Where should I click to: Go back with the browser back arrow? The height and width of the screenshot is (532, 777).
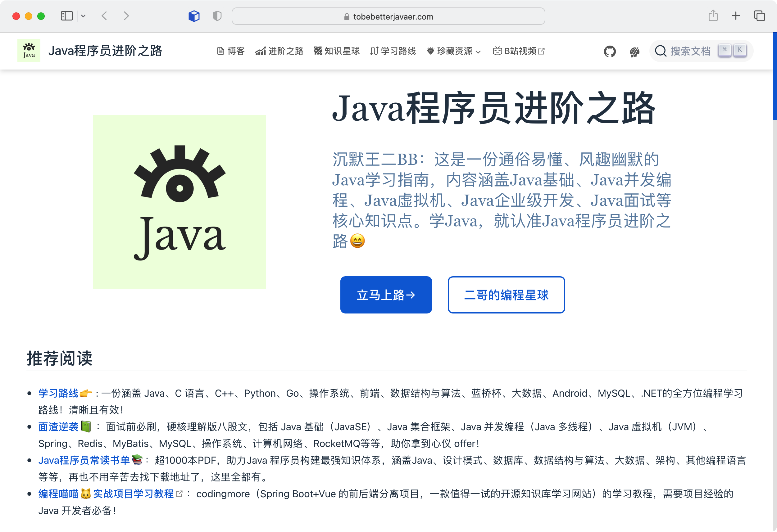104,16
